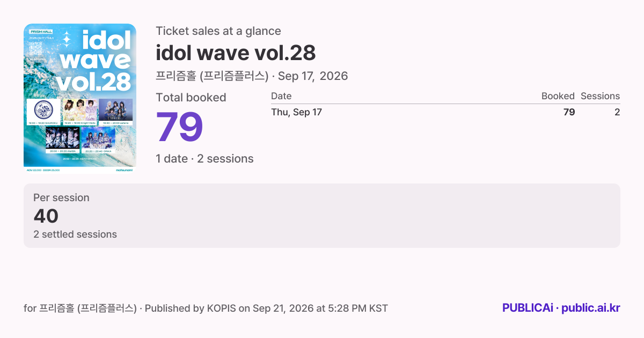Select the Thu, Sep 17 table row
The height and width of the screenshot is (338, 644).
pyautogui.click(x=445, y=112)
